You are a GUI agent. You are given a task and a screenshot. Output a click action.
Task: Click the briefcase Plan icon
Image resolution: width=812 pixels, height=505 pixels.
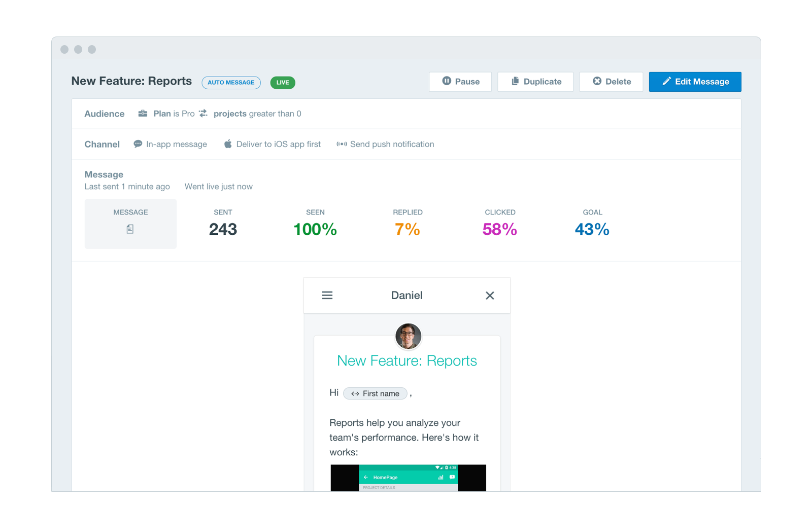click(x=143, y=114)
